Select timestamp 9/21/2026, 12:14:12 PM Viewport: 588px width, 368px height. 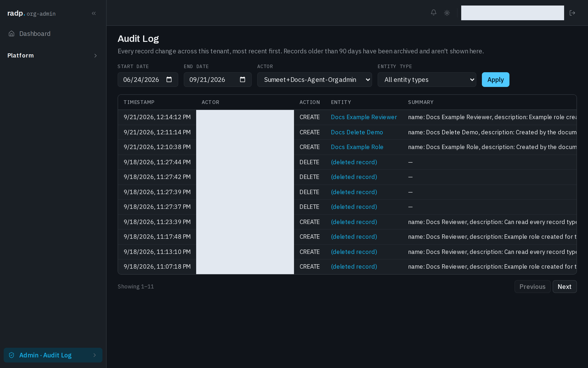[x=157, y=117]
